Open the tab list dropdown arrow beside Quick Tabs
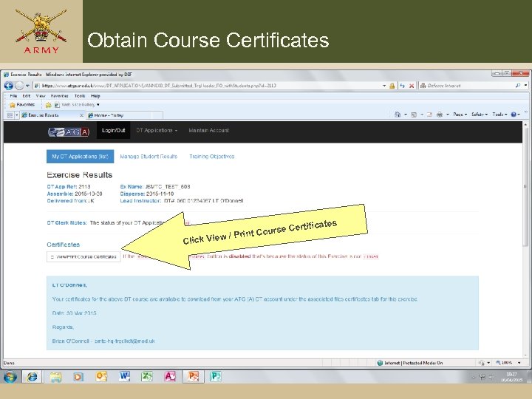The height and width of the screenshot is (399, 532). pyautogui.click(x=17, y=115)
